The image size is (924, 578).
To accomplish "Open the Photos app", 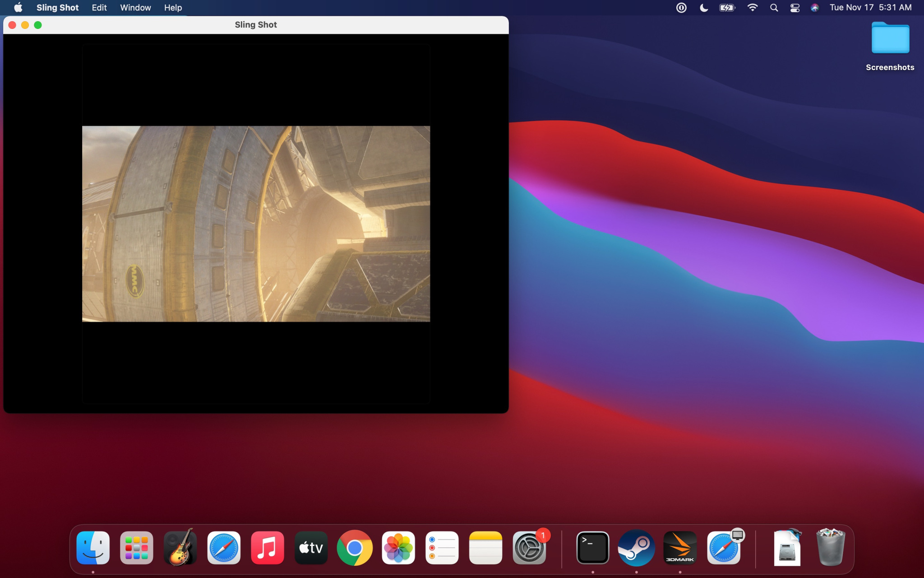I will (398, 548).
